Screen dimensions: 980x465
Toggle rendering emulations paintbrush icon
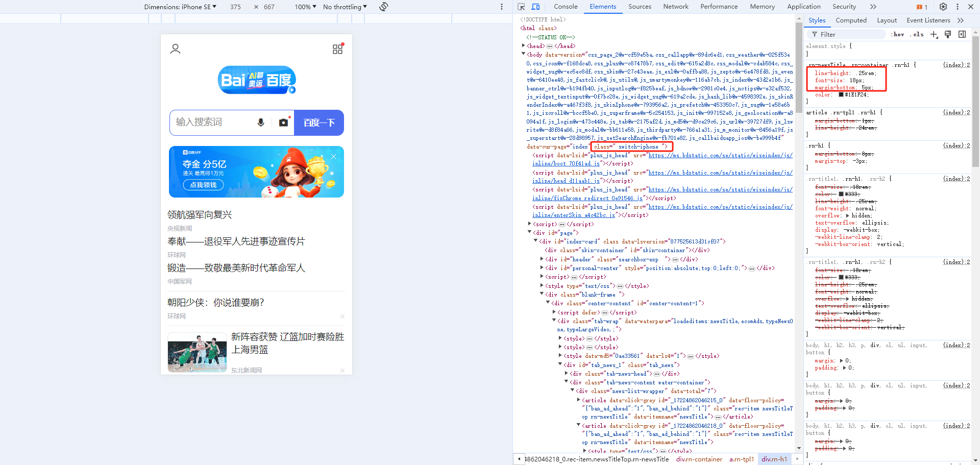point(948,34)
